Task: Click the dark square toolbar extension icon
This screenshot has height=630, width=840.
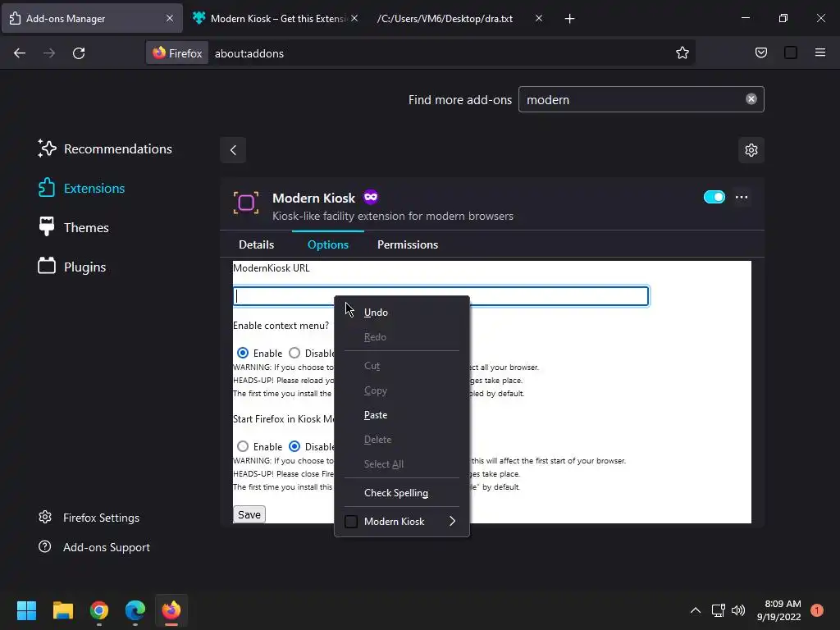Action: [790, 52]
